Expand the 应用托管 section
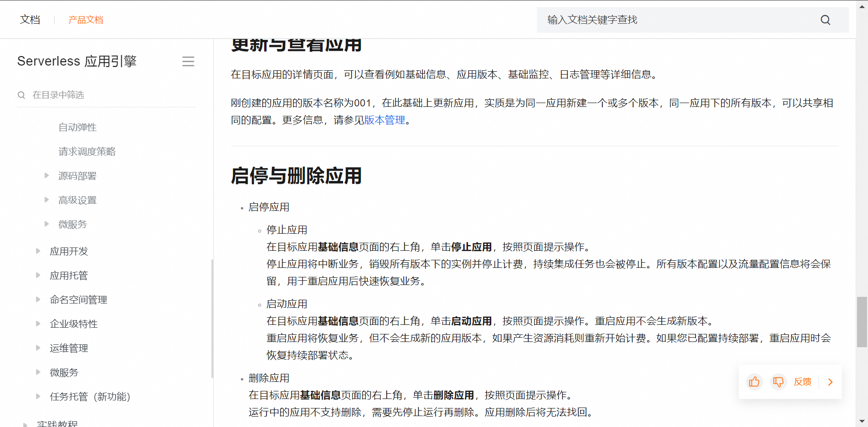The height and width of the screenshot is (427, 868). (38, 275)
